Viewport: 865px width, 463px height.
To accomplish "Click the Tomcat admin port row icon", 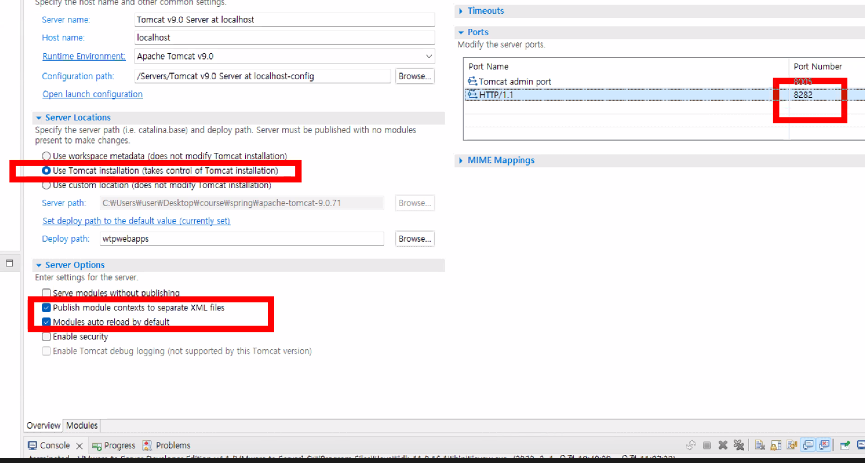I will (472, 82).
